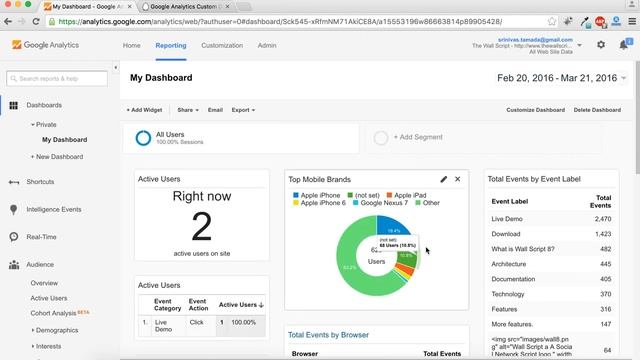
Task: Click the Download event label row
Action: click(x=551, y=234)
